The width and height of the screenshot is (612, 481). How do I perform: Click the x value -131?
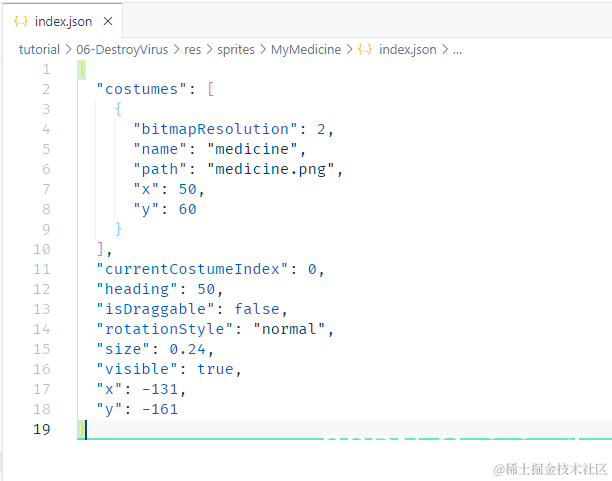pos(160,389)
